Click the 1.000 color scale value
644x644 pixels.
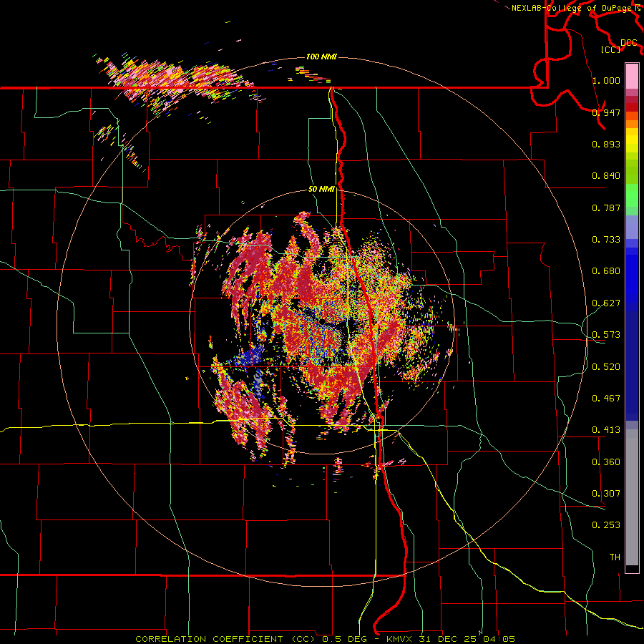click(606, 80)
